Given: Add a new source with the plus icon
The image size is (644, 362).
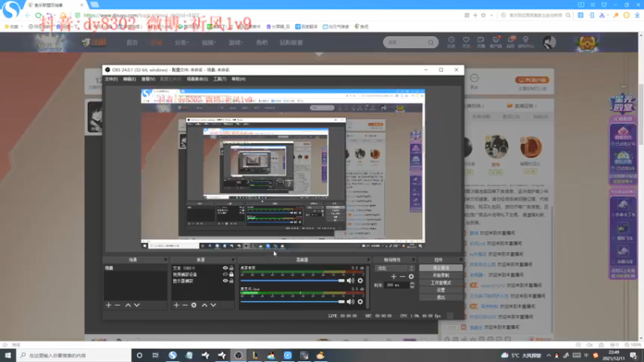Looking at the screenshot, I should click(x=176, y=305).
